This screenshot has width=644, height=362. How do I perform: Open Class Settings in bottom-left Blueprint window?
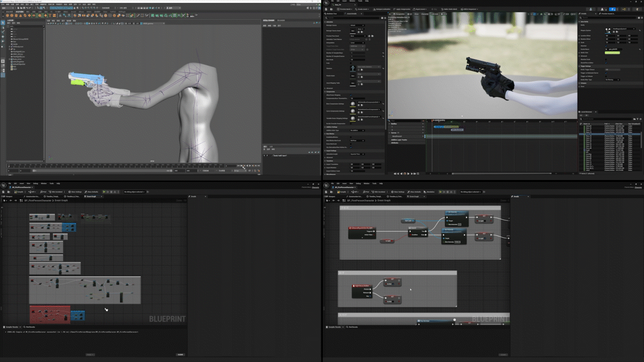75,192
